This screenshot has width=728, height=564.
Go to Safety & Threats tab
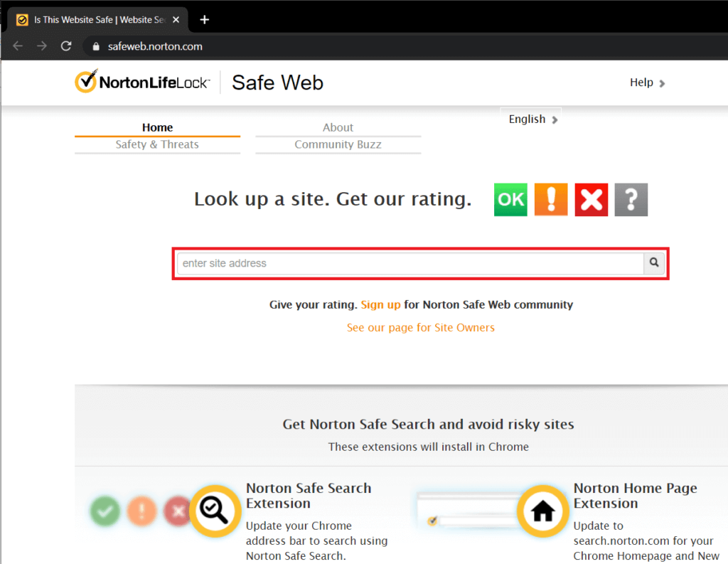[157, 144]
